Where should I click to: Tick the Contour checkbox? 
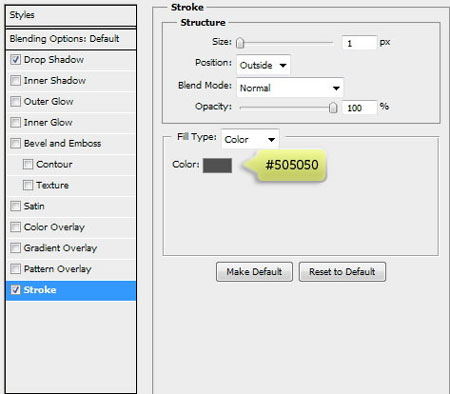click(x=28, y=164)
